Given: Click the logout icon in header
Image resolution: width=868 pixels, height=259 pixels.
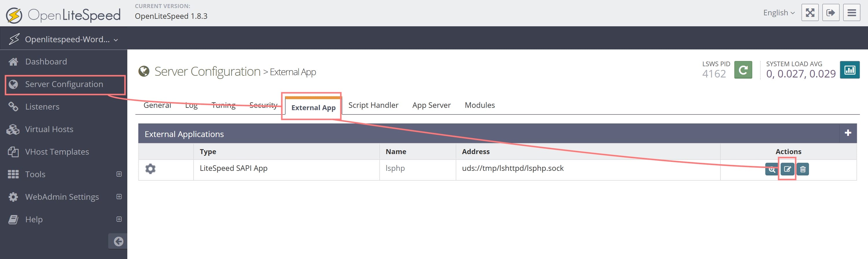Looking at the screenshot, I should (831, 13).
